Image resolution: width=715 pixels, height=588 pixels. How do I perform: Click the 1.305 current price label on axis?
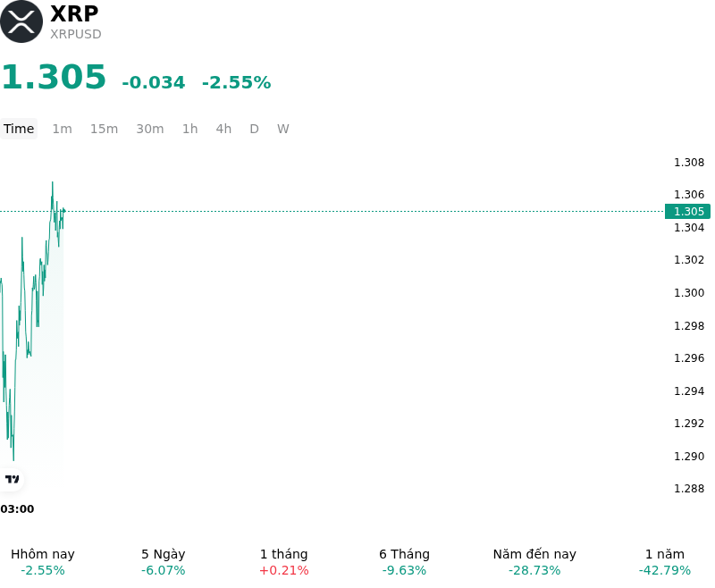(687, 212)
